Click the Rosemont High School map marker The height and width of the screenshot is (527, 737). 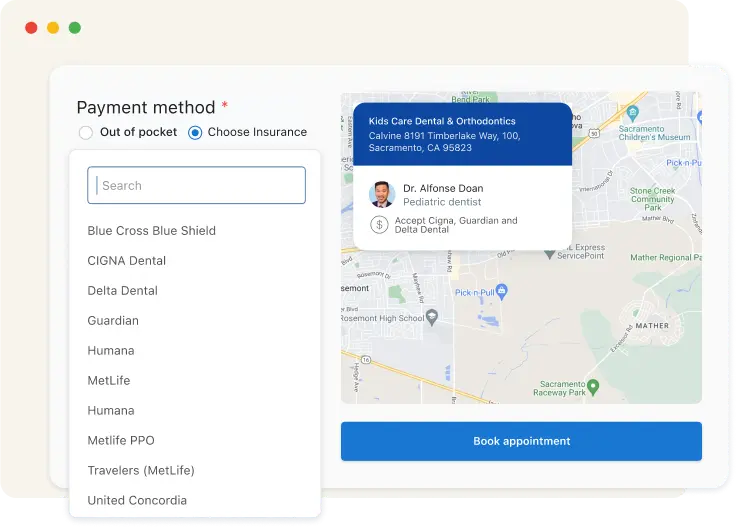[x=431, y=317]
